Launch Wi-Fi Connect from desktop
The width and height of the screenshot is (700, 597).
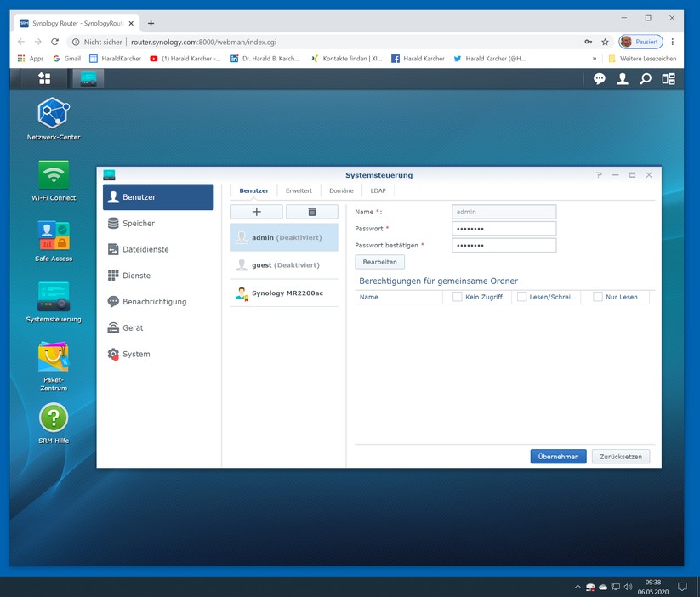53,175
